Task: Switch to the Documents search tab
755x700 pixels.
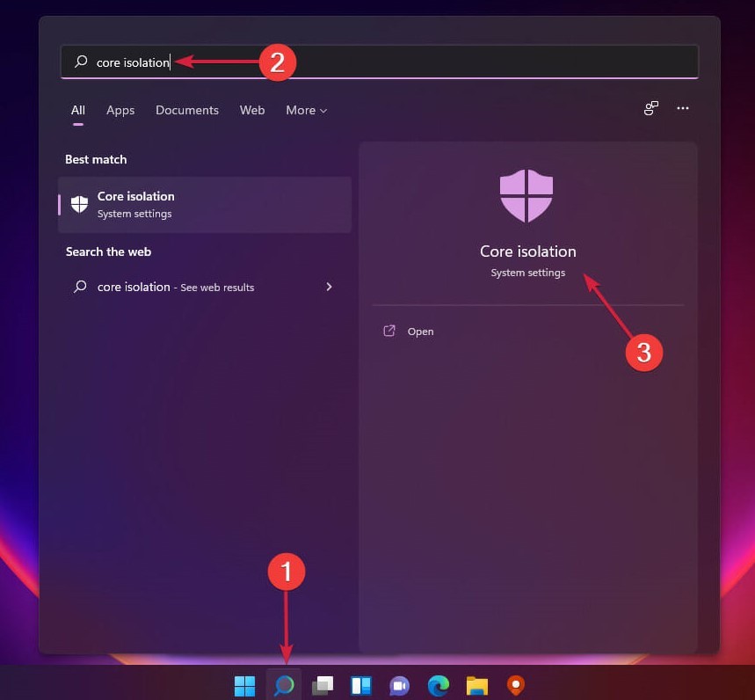Action: [187, 110]
